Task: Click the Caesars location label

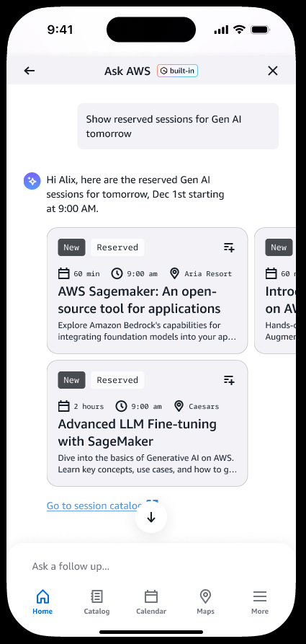Action: pos(204,406)
